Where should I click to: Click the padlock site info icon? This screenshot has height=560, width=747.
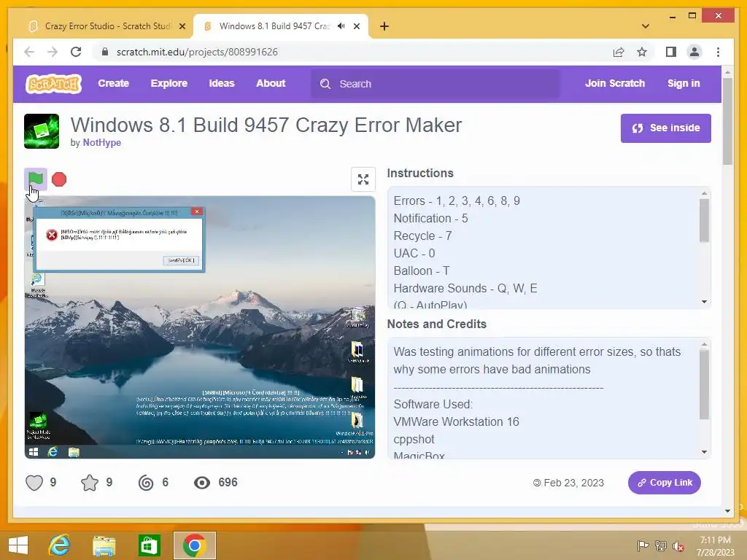105,52
